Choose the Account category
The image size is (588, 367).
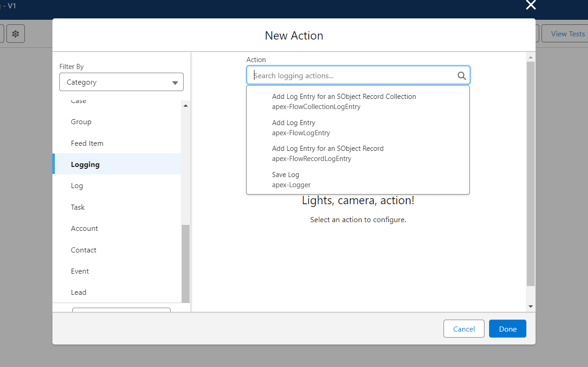(x=117, y=228)
